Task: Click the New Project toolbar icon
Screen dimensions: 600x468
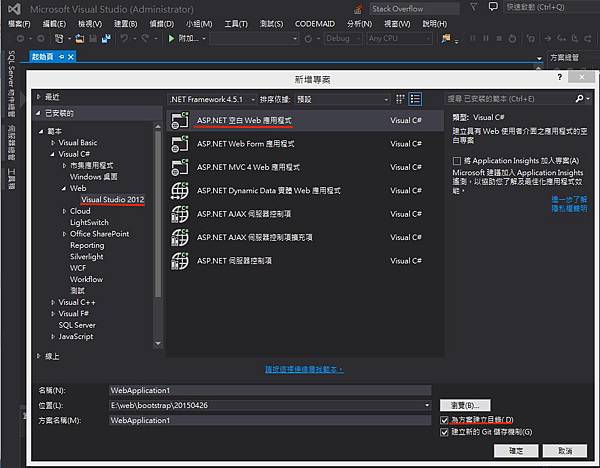Action: pos(59,38)
